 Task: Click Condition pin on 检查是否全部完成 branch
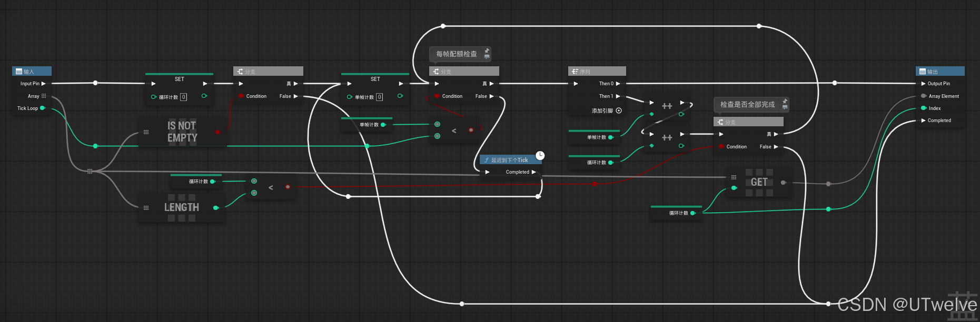(721, 147)
